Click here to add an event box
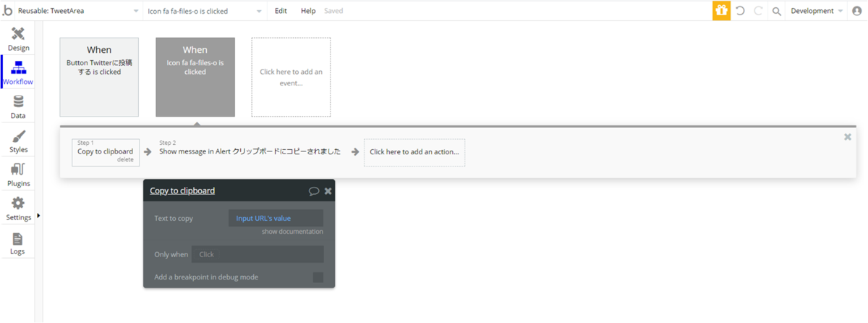868x323 pixels. (x=291, y=77)
